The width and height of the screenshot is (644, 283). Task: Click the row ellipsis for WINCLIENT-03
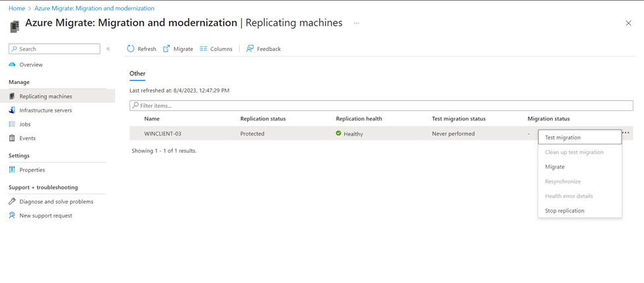coord(626,133)
